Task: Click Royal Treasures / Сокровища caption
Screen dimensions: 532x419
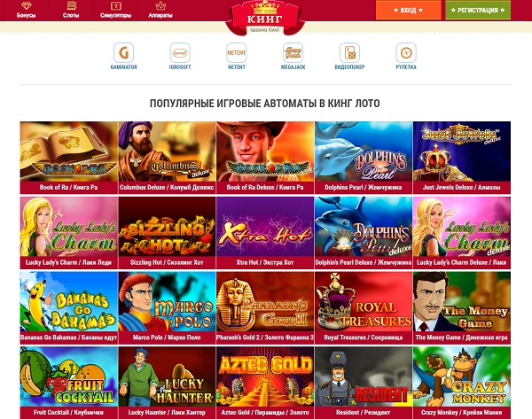Action: pyautogui.click(x=364, y=338)
